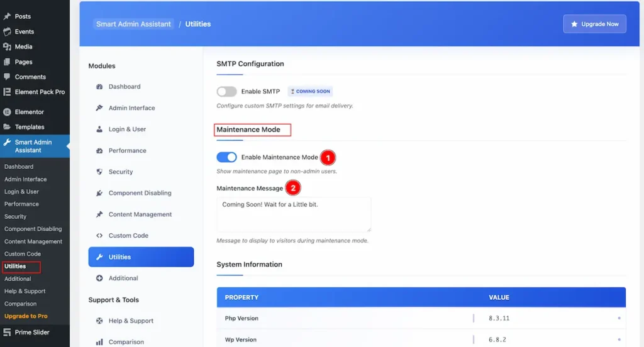644x347 pixels.
Task: Click the star icon on Upgrade Now
Action: (574, 24)
